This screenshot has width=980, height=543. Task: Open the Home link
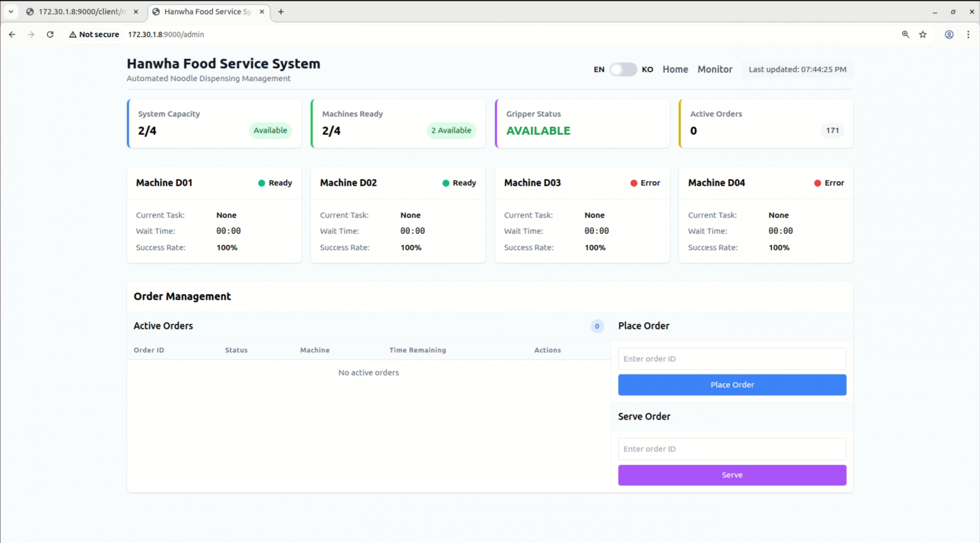(675, 69)
